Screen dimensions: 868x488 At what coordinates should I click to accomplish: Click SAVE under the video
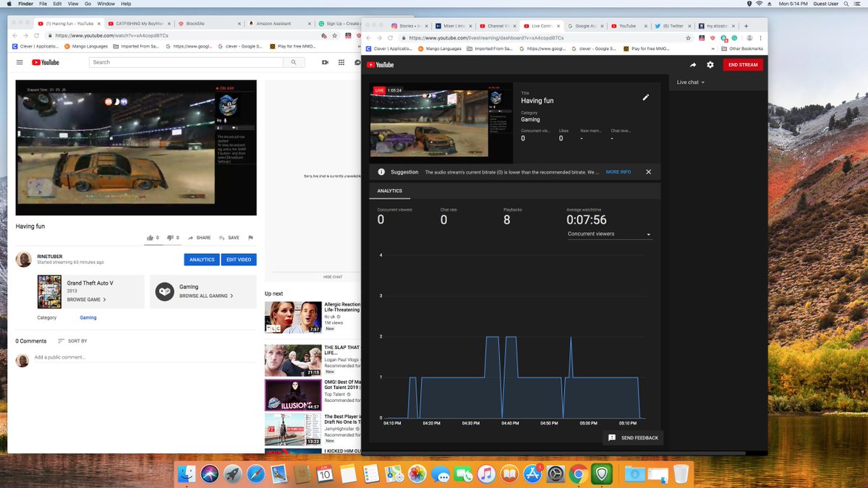[x=229, y=237]
